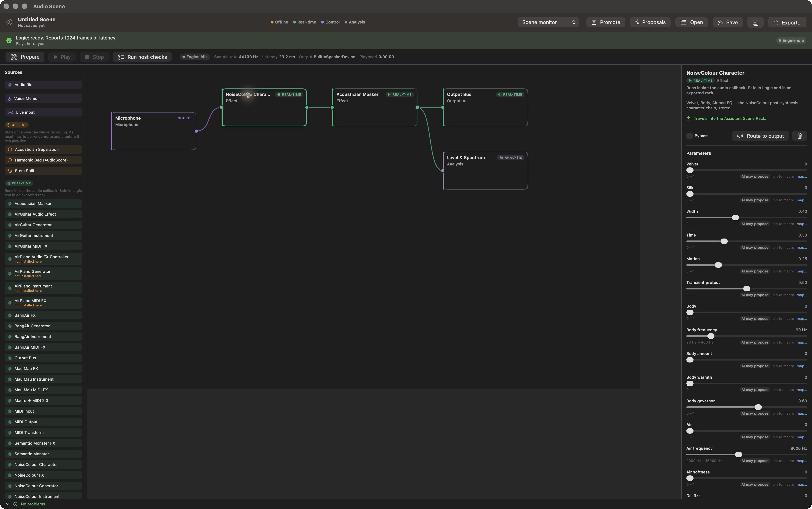This screenshot has width=812, height=509.
Task: Click the Live input broadcast icon
Action: (x=10, y=112)
